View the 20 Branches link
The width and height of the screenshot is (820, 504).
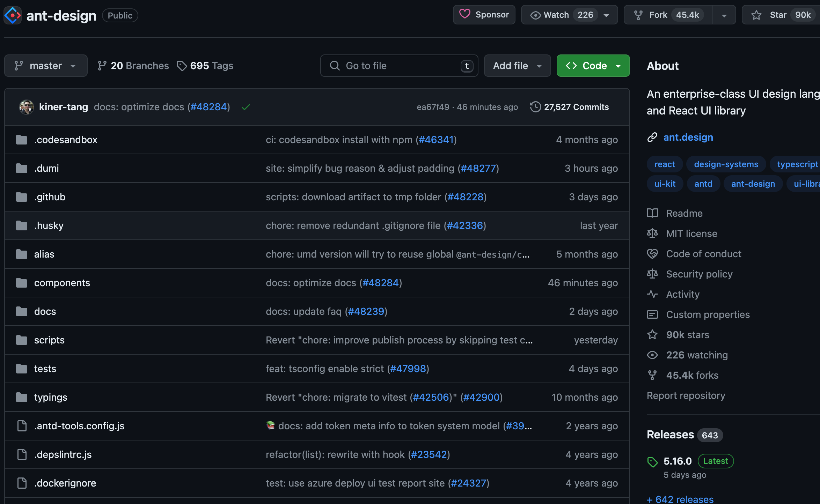coord(133,66)
